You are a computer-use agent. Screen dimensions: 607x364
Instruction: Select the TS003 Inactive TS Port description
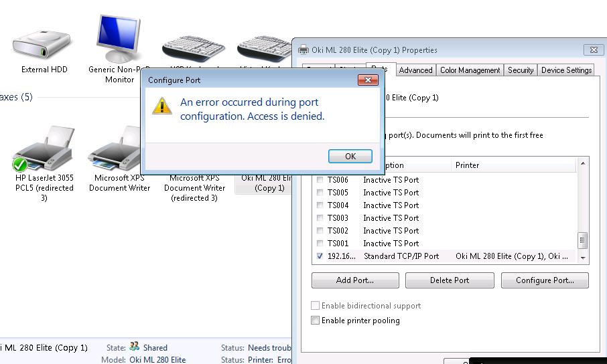tap(391, 218)
